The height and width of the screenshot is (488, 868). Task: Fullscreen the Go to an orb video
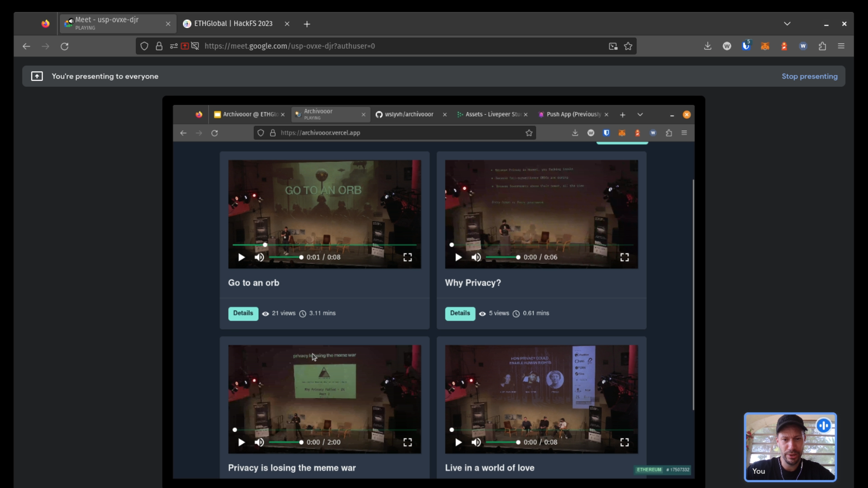[x=407, y=257]
